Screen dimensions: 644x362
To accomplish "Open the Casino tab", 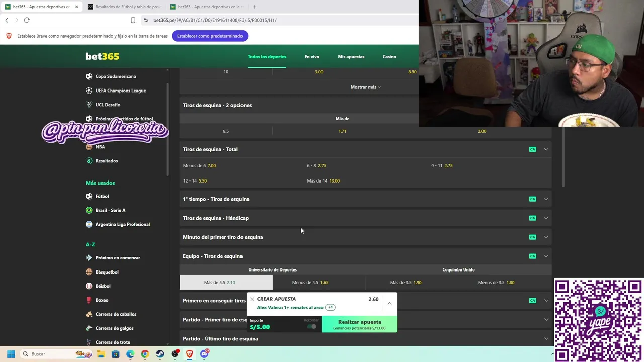I will point(389,57).
